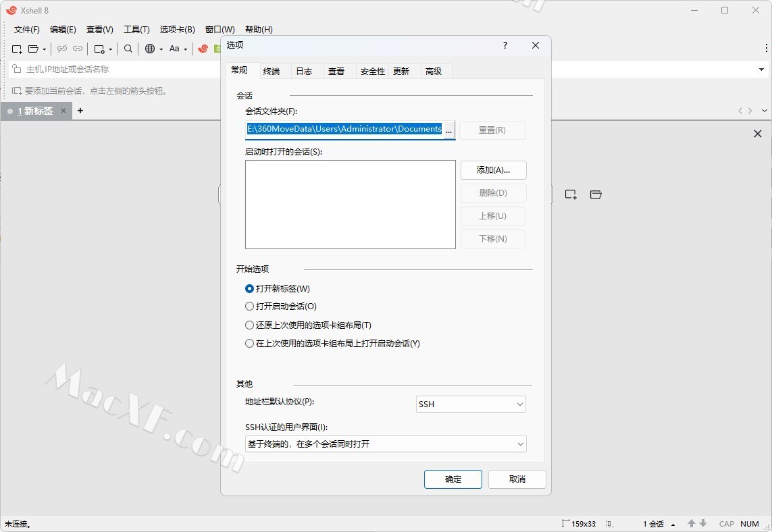The image size is (772, 532).
Task: Open the 地址栏默认协议 SSH dropdown
Action: pos(471,404)
